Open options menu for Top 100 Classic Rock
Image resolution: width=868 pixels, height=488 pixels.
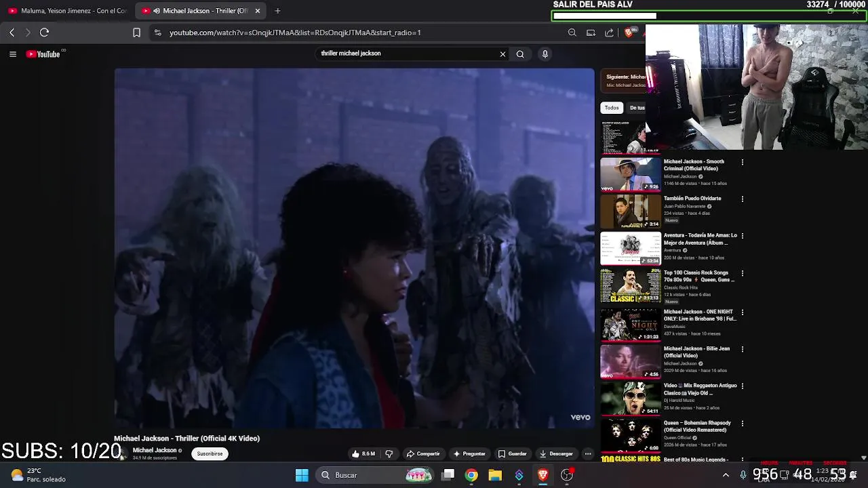743,273
